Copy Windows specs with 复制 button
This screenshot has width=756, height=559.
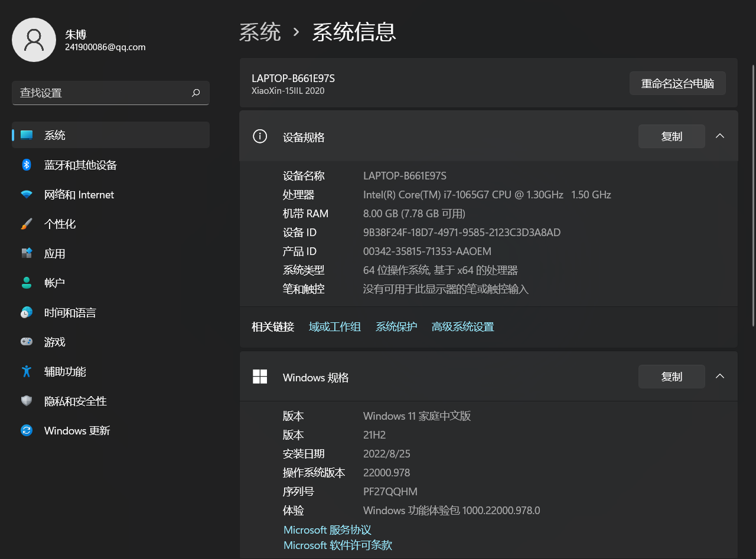[672, 377]
